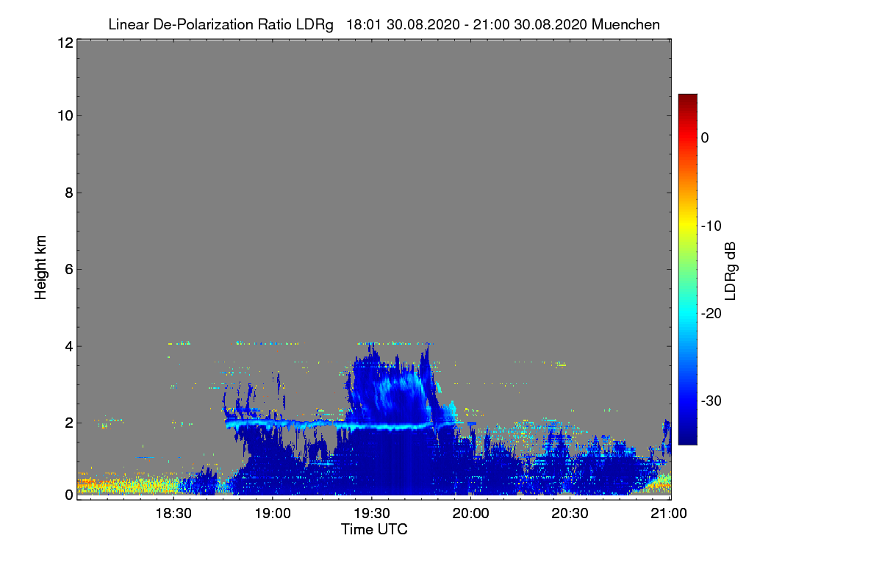Click the height axis label 6
Image resolution: width=882 pixels, height=588 pixels.
(x=68, y=269)
